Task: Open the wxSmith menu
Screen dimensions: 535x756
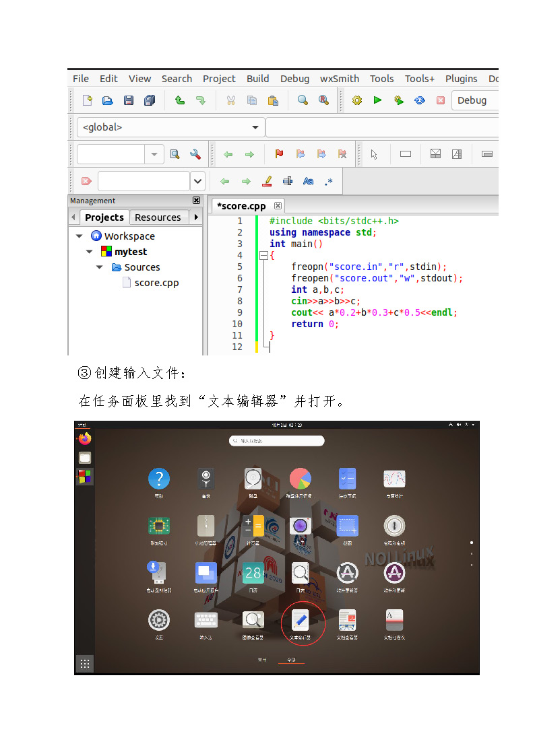Action: pyautogui.click(x=339, y=79)
